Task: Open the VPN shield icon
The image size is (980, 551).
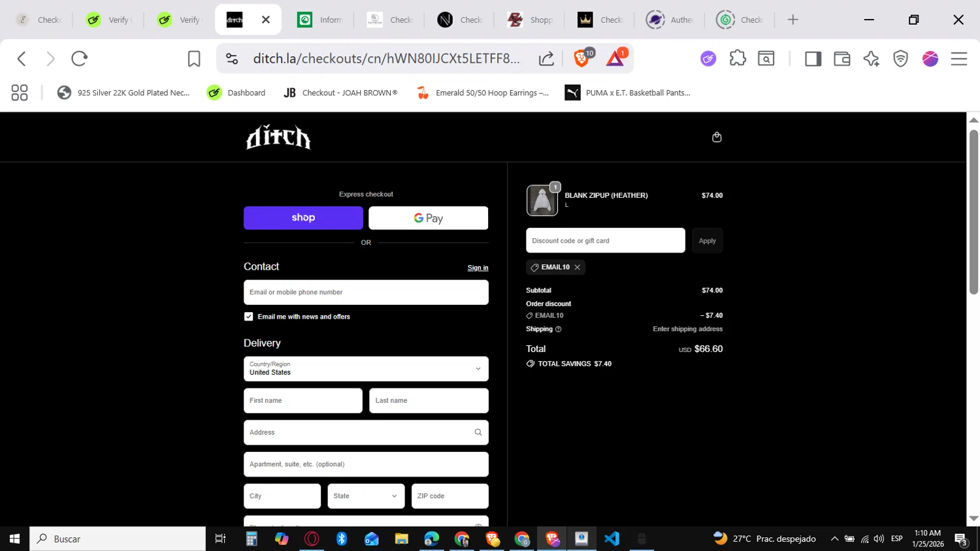Action: [x=901, y=59]
